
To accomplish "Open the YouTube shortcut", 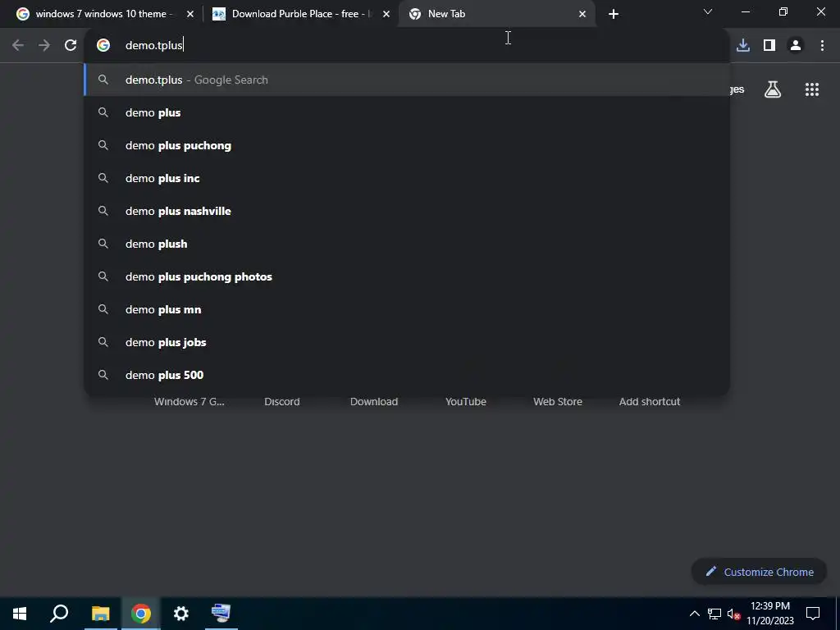I will (x=466, y=402).
